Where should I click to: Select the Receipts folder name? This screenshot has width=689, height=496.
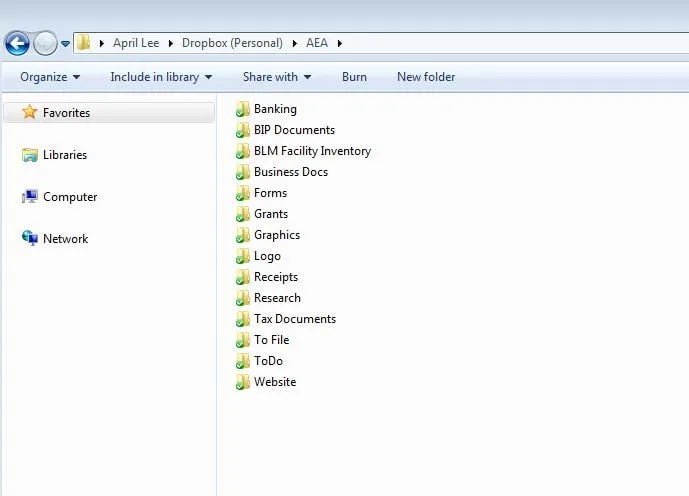pos(276,277)
